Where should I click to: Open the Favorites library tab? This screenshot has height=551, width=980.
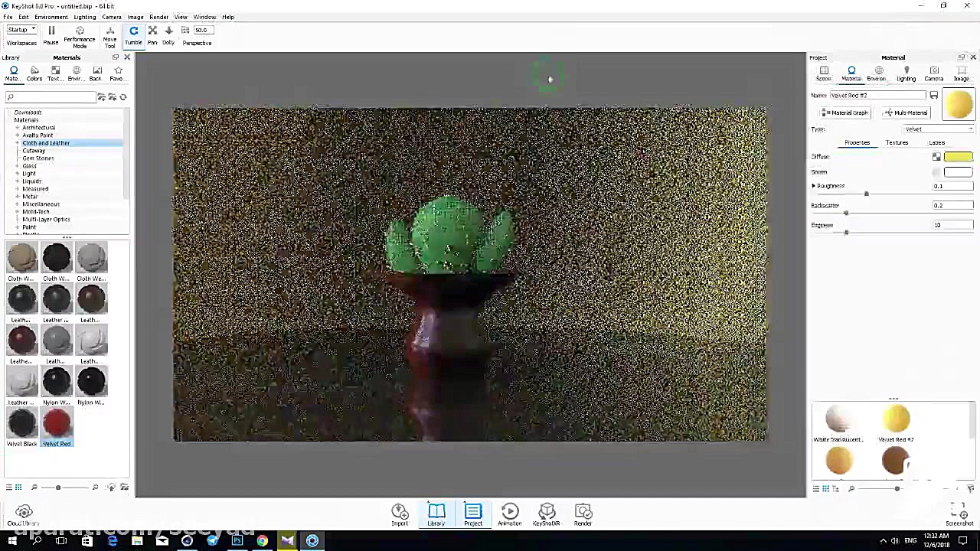[x=116, y=73]
